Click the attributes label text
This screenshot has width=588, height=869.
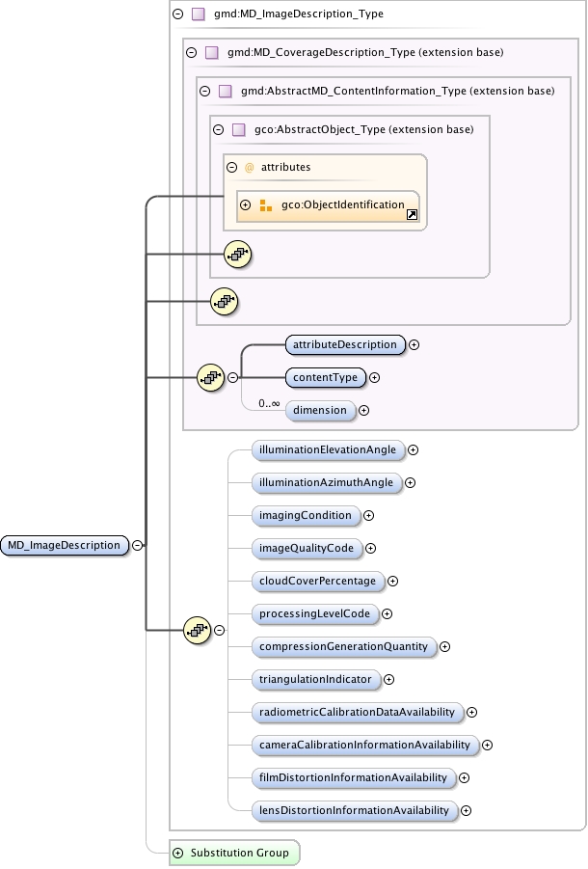(x=285, y=167)
